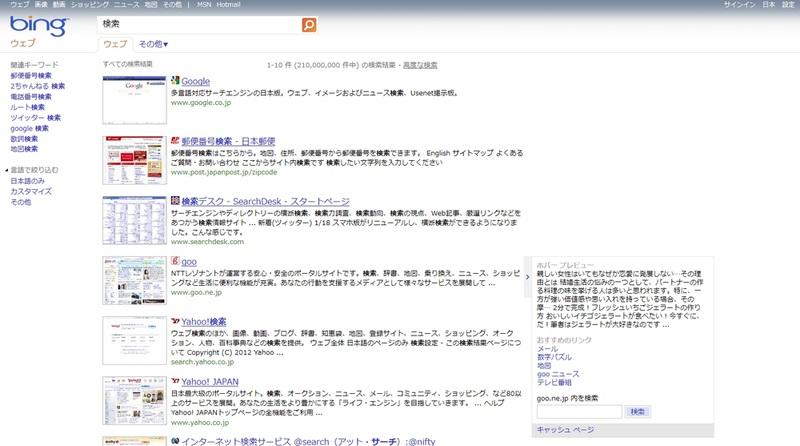Filter results with 日本語のみ
This screenshot has width=800, height=446.
tap(28, 181)
